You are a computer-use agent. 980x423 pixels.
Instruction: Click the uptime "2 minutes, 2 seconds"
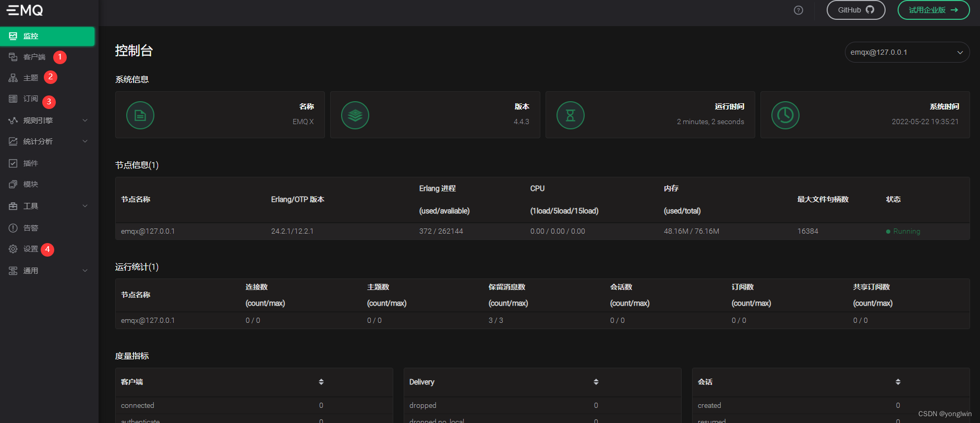tap(710, 122)
